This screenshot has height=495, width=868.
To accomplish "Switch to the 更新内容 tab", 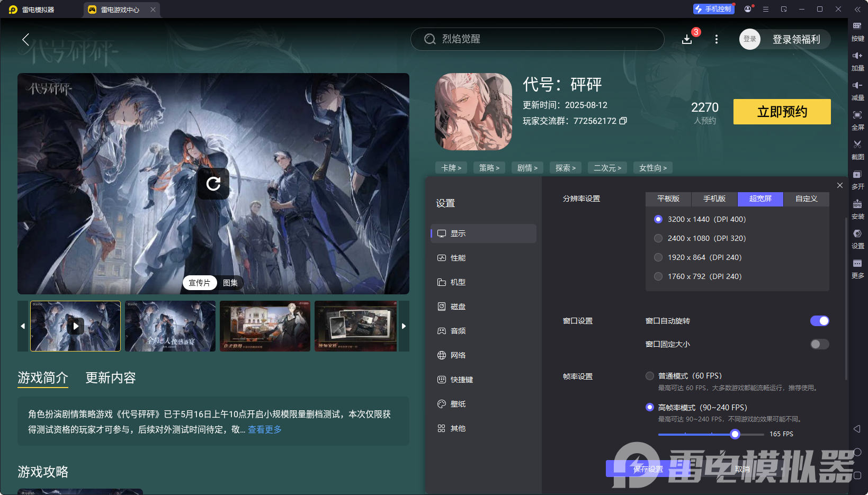I will pos(110,378).
